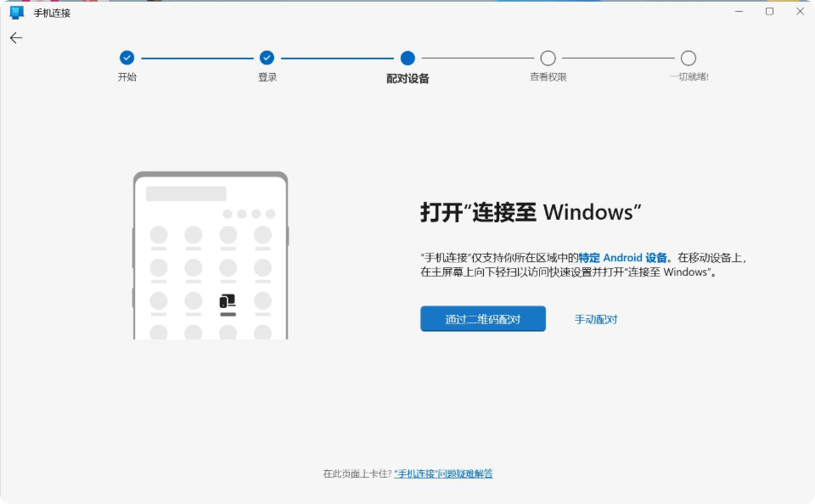Click the final 一切就绪 step circle
The height and width of the screenshot is (504, 815).
689,58
